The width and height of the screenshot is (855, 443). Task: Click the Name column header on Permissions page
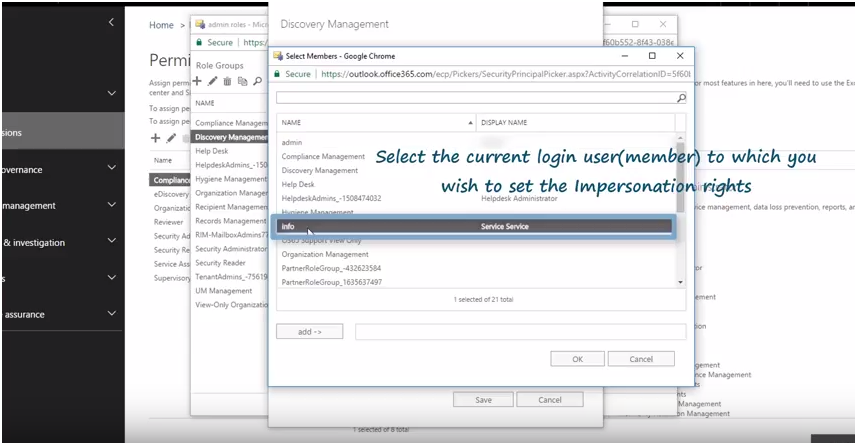(163, 160)
